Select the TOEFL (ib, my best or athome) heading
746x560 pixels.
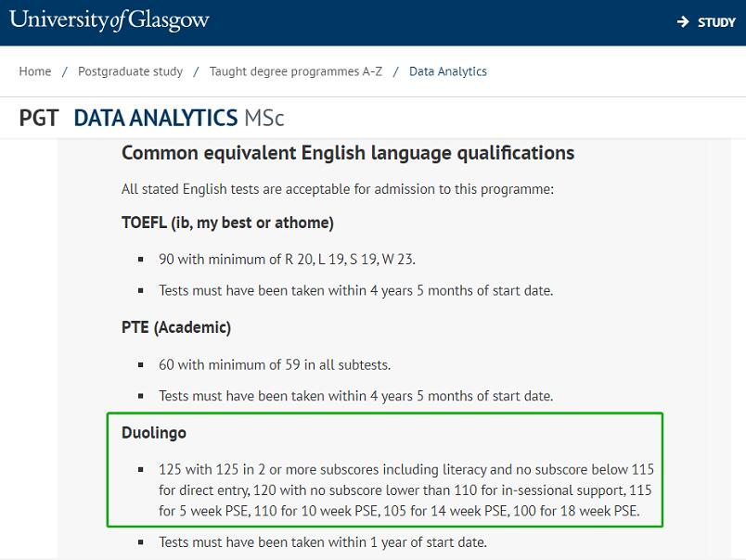[x=226, y=223]
